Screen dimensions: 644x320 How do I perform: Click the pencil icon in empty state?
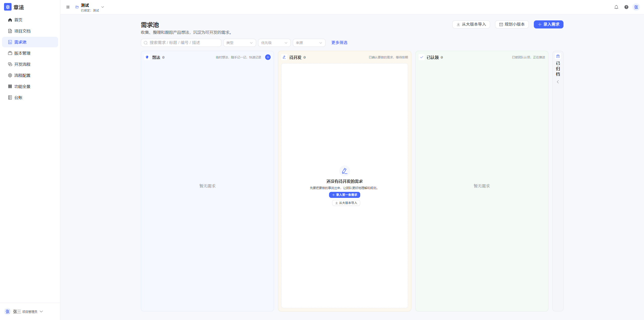(345, 171)
